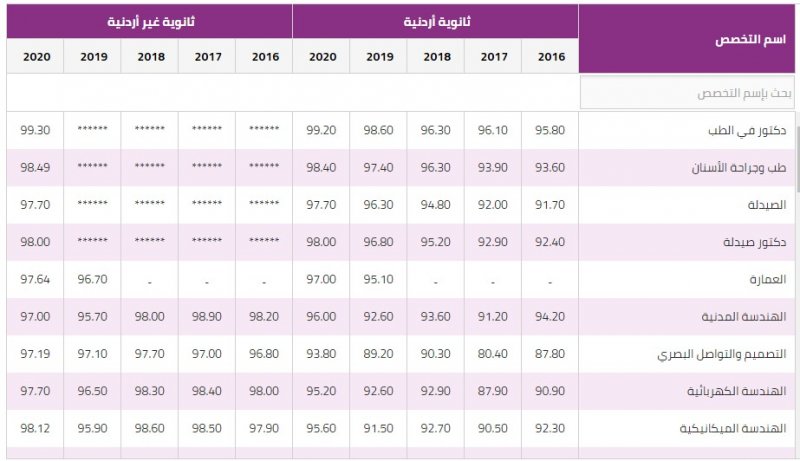Screen dimensions: 800x461
Task: Select the ثانوية غير أردنية header group
Action: [x=149, y=21]
